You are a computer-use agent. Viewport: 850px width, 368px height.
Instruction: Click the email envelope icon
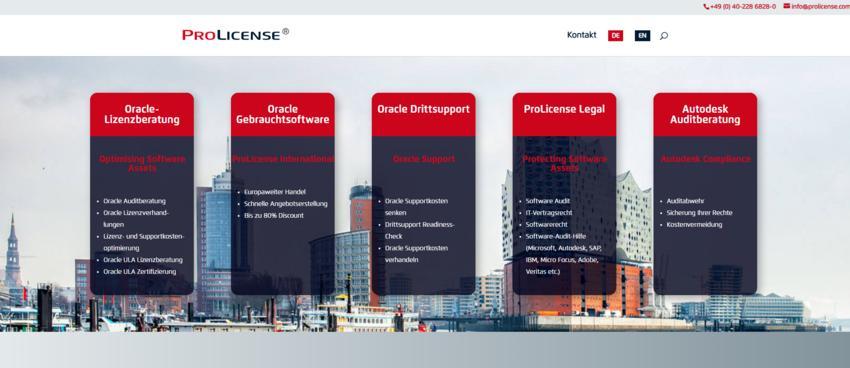click(x=787, y=6)
